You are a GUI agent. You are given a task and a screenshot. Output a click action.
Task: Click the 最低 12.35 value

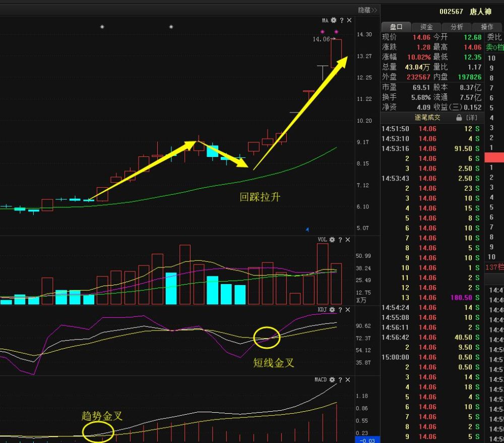(473, 57)
